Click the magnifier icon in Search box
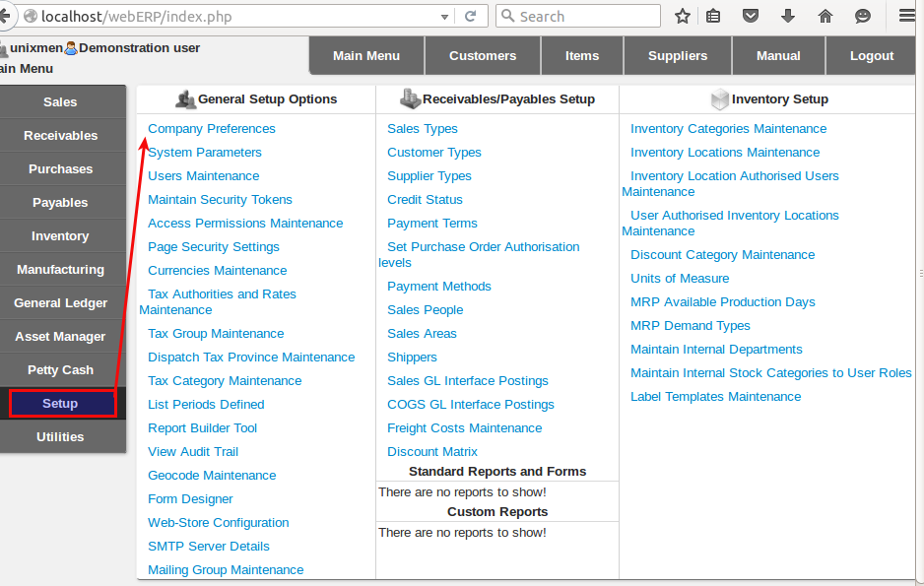The height and width of the screenshot is (586, 924). [x=508, y=16]
